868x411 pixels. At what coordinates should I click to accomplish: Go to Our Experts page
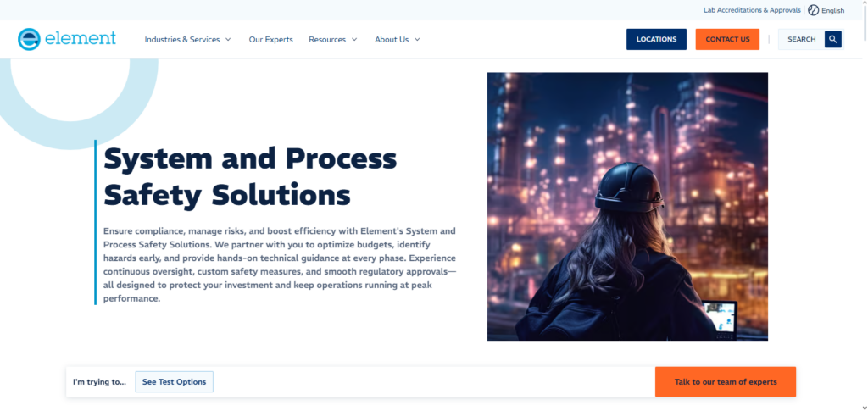pos(270,39)
